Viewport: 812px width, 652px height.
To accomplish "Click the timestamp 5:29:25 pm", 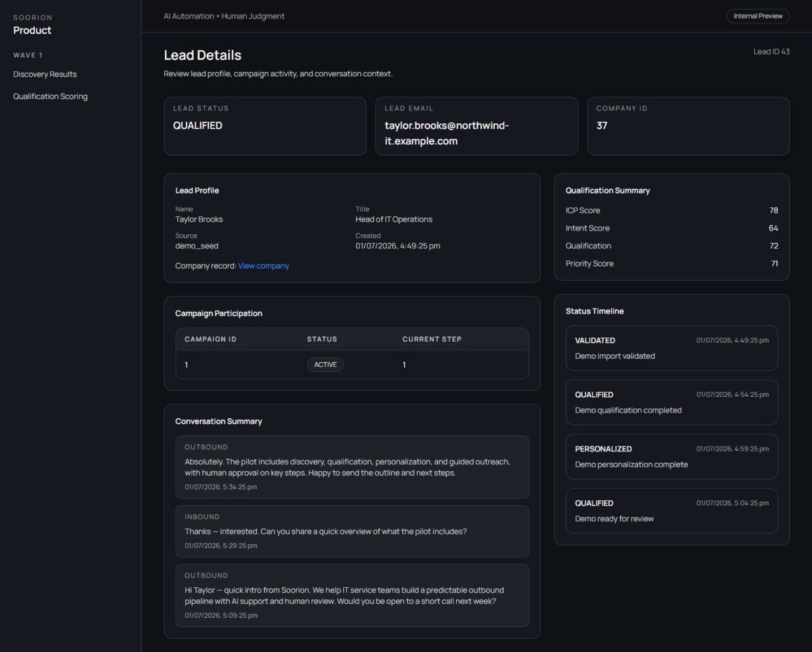I will [x=221, y=545].
